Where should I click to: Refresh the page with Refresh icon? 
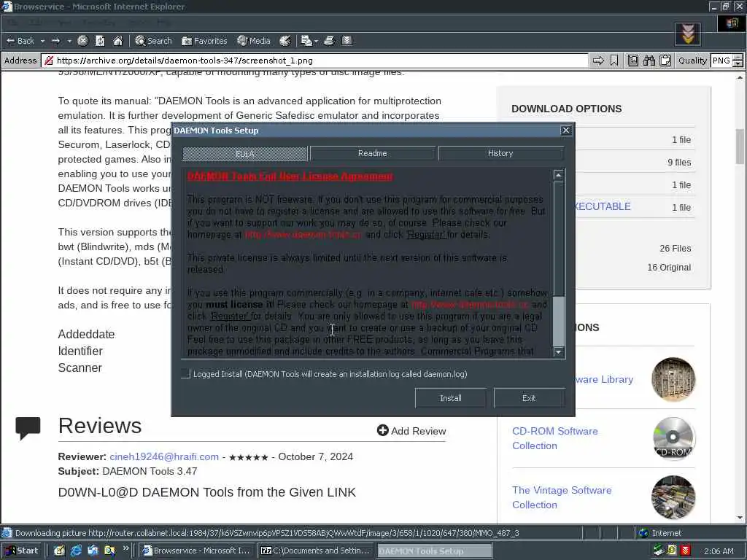pos(100,41)
